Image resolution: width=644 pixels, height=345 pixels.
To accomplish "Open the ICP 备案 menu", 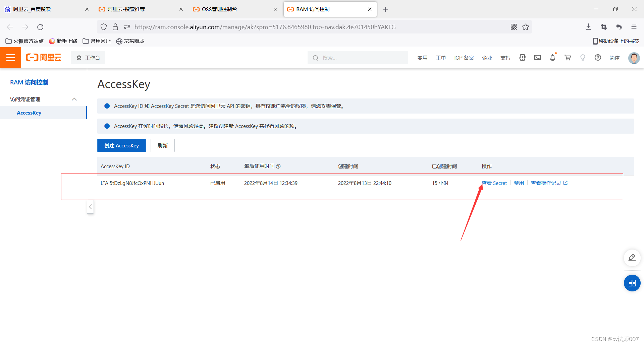I will 464,58.
